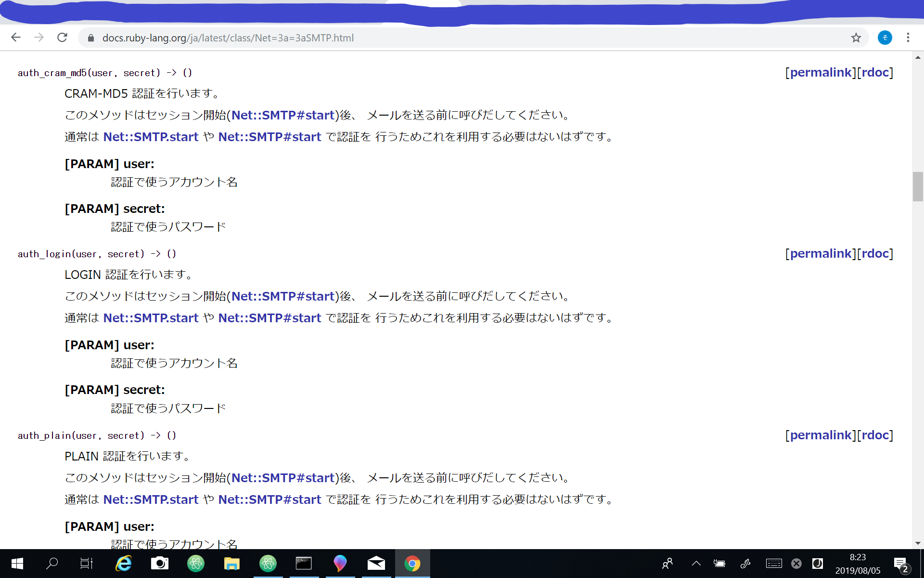Click the permalink next to auth_login
Viewport: 924px width, 578px height.
click(x=821, y=253)
